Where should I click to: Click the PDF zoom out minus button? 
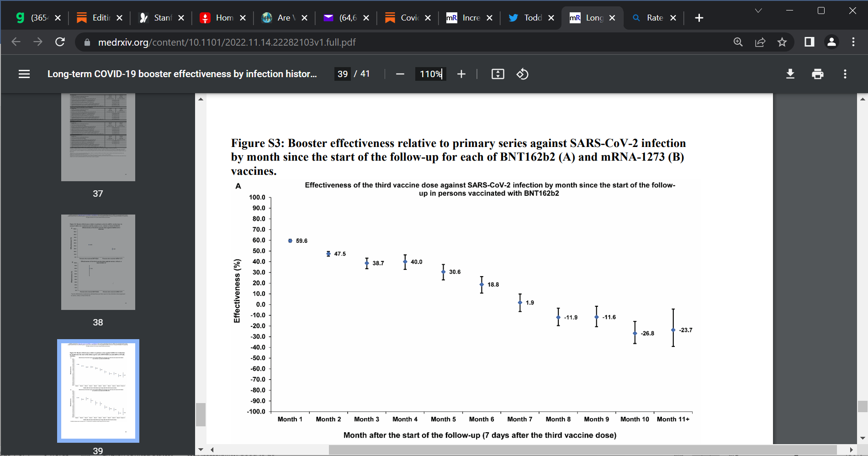click(400, 74)
